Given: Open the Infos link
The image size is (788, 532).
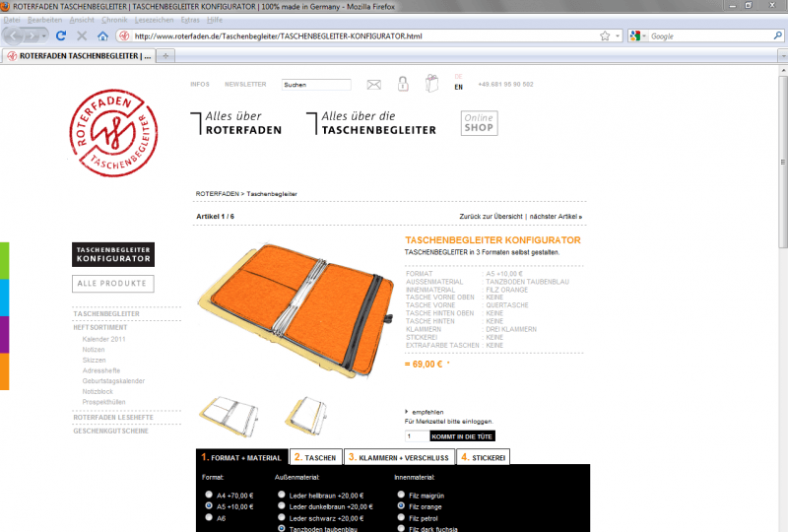Looking at the screenshot, I should (x=200, y=84).
